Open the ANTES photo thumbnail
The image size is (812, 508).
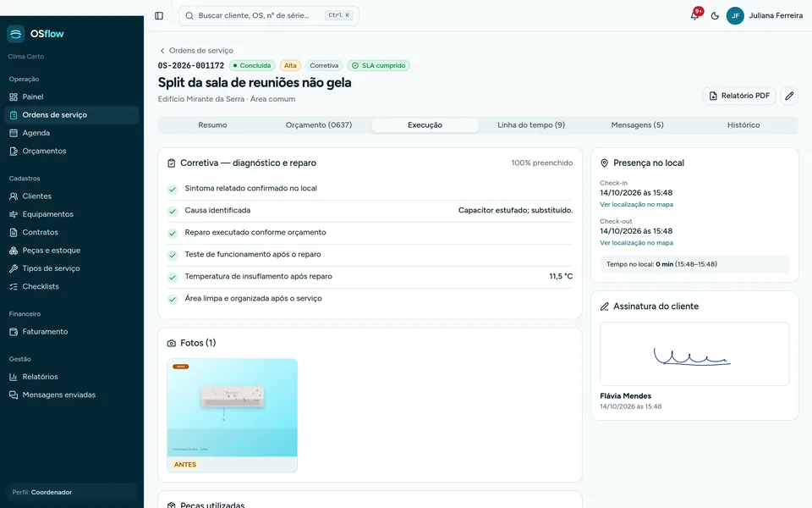(232, 415)
